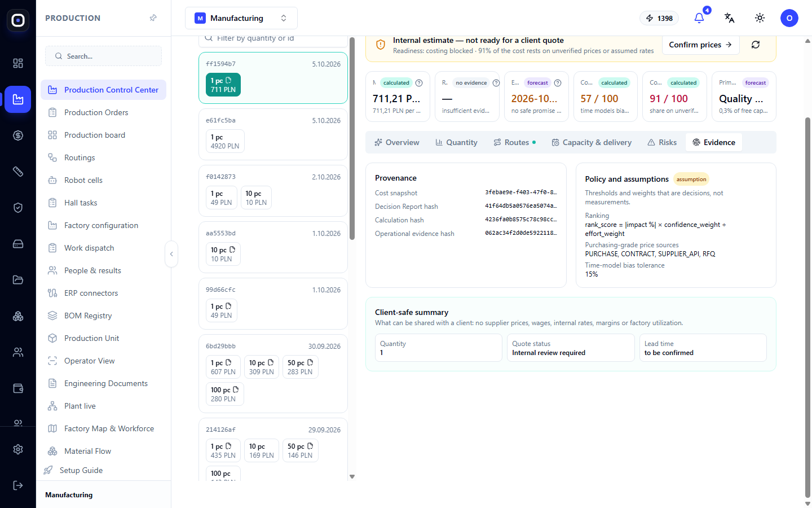Image resolution: width=812 pixels, height=508 pixels.
Task: Open the 1398 credits lightning badge
Action: click(659, 18)
